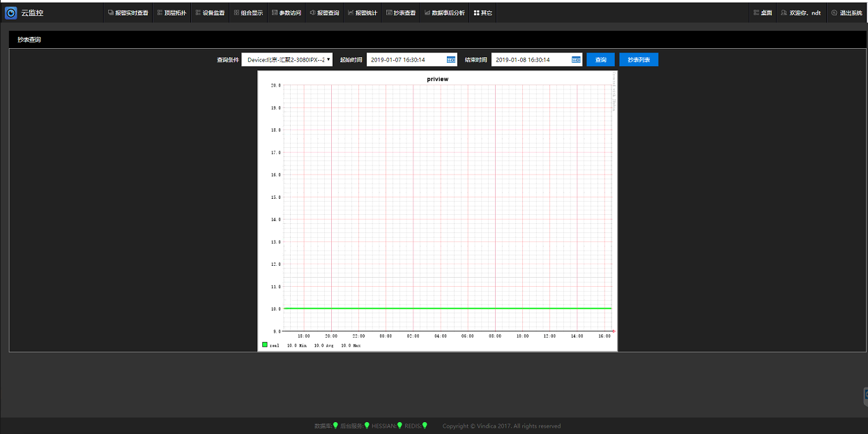Expand the 查询条件 Device dropdown
The height and width of the screenshot is (434, 868).
click(x=287, y=60)
